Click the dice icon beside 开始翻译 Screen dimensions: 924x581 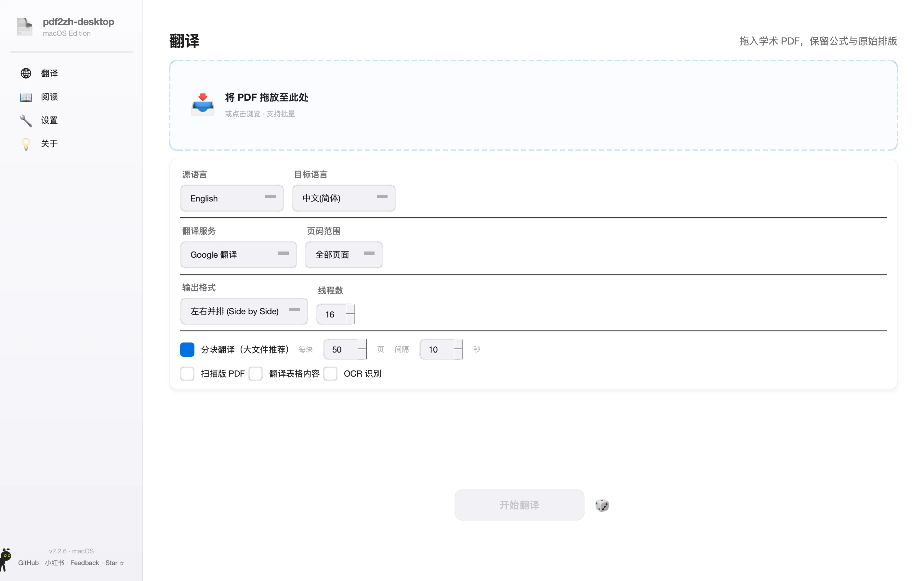pyautogui.click(x=602, y=505)
